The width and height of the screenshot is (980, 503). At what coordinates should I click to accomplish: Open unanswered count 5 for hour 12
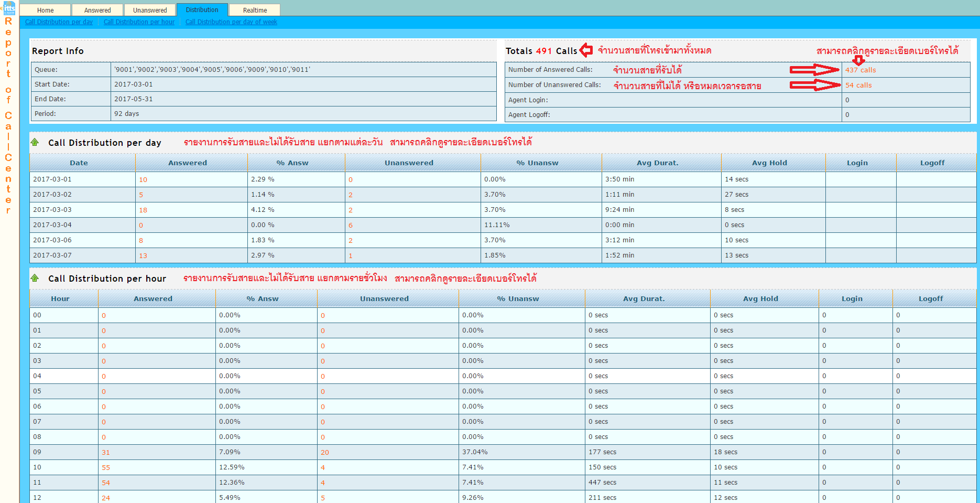tap(323, 498)
